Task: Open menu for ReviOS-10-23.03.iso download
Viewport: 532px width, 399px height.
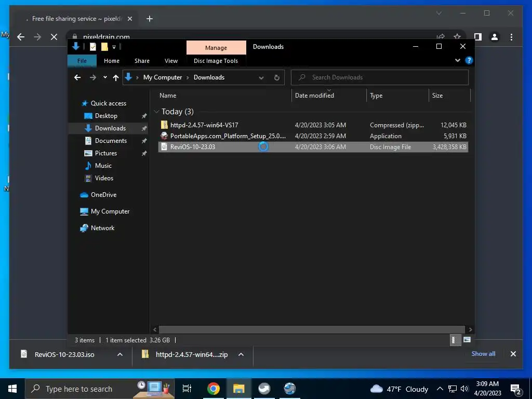Action: (120, 354)
